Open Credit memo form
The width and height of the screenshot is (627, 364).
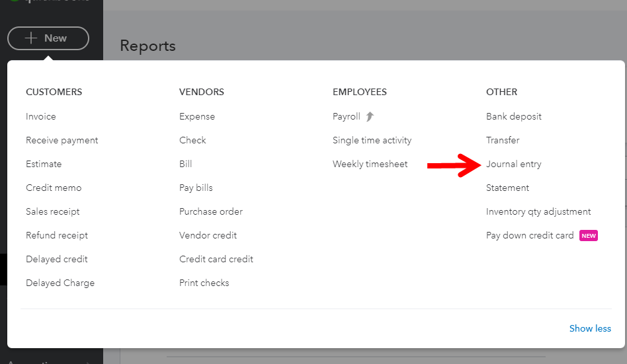54,188
